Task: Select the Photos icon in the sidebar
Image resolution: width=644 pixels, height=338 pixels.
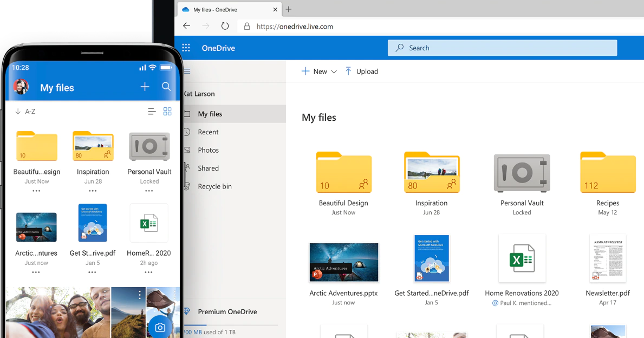Action: 187,150
